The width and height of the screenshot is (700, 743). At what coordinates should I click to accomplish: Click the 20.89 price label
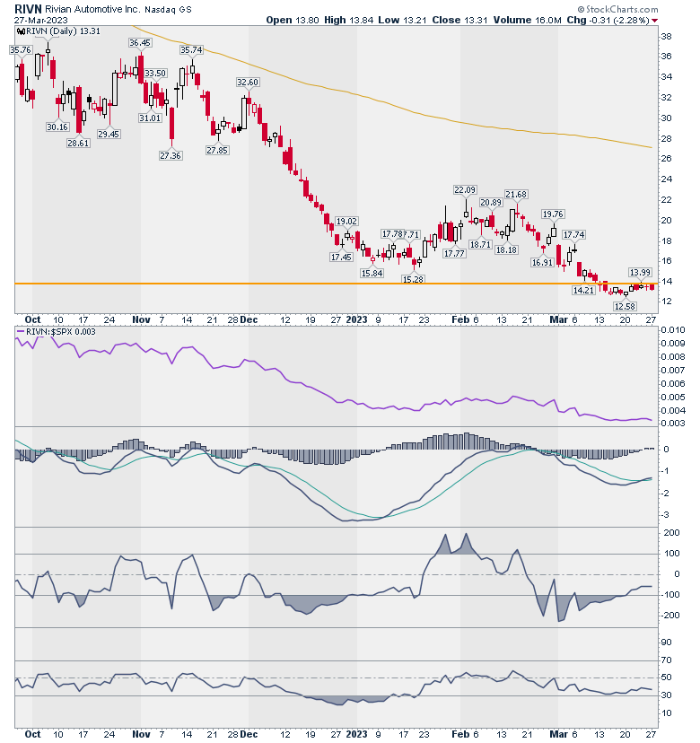pos(491,202)
